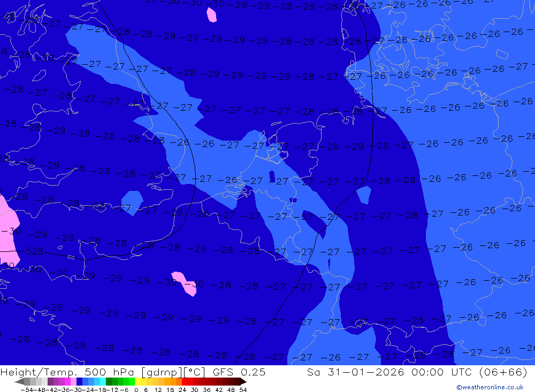Click the gray left arrow end of the color scale

point(19,382)
